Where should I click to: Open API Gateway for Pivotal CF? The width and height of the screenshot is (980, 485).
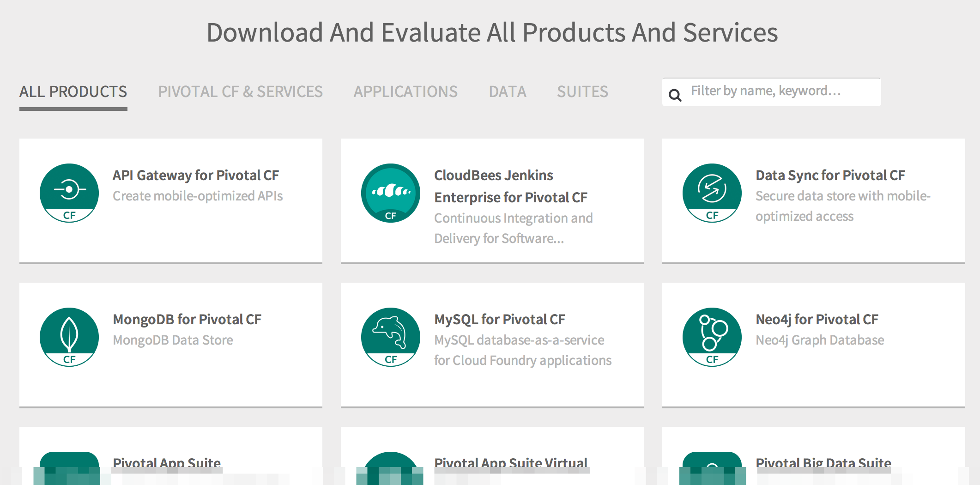[x=196, y=176]
